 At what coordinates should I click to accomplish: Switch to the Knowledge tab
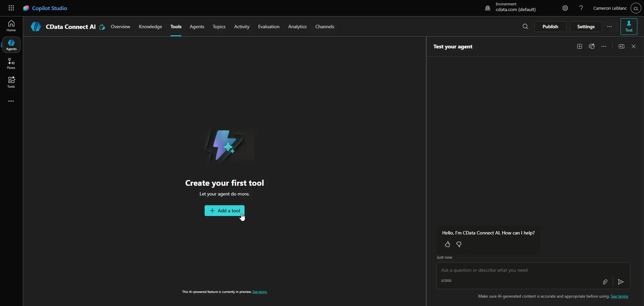click(150, 27)
